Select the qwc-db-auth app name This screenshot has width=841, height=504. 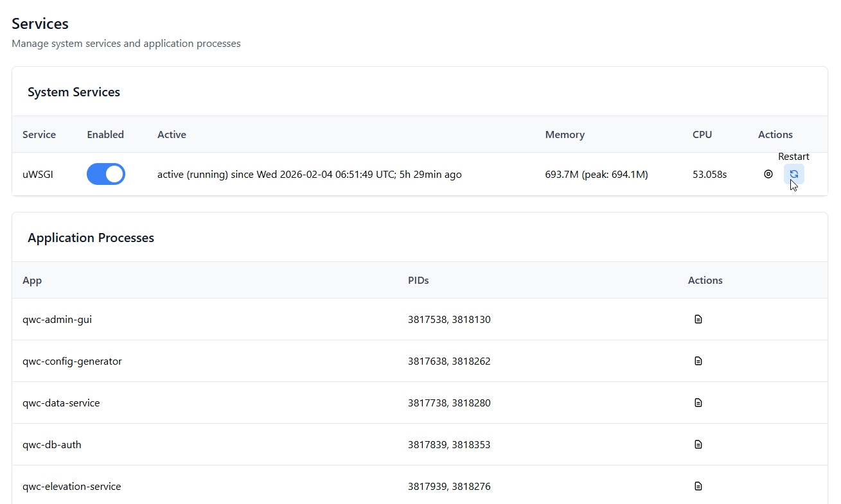click(x=52, y=444)
